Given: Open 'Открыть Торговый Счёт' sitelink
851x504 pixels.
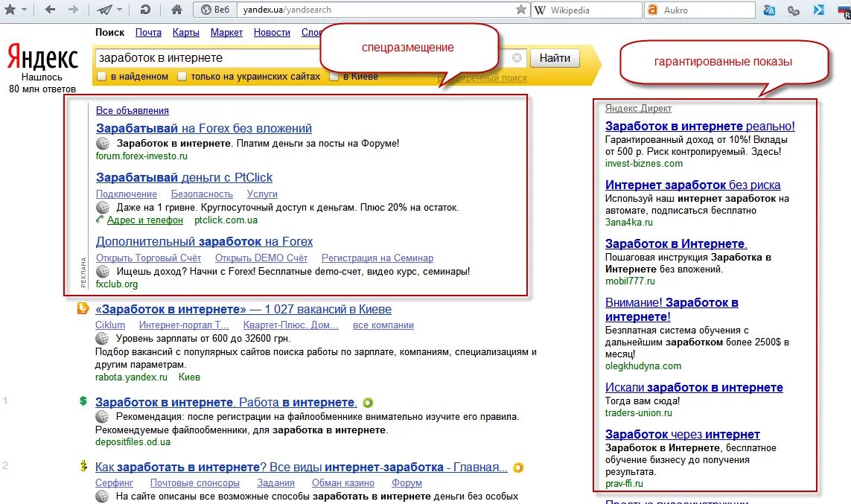Looking at the screenshot, I should tap(149, 258).
